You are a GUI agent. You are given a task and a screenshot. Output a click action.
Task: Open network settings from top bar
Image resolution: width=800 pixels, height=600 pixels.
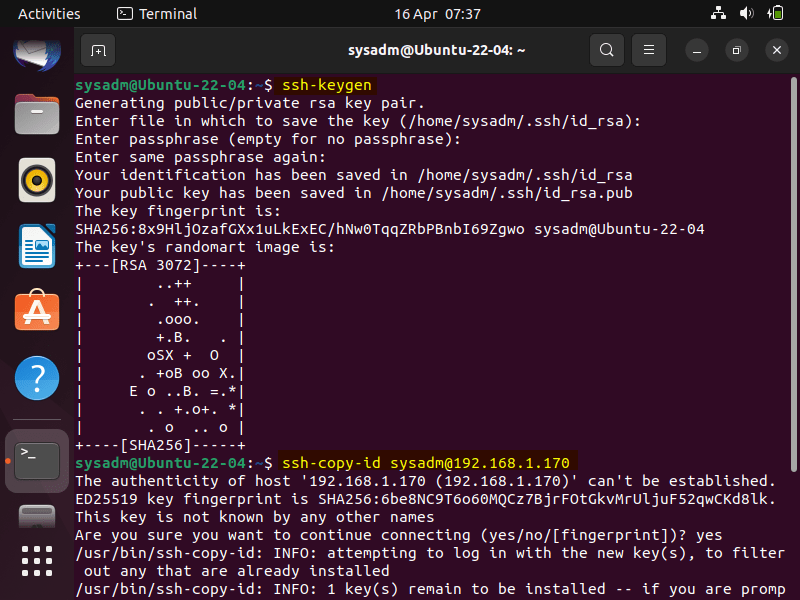point(719,13)
